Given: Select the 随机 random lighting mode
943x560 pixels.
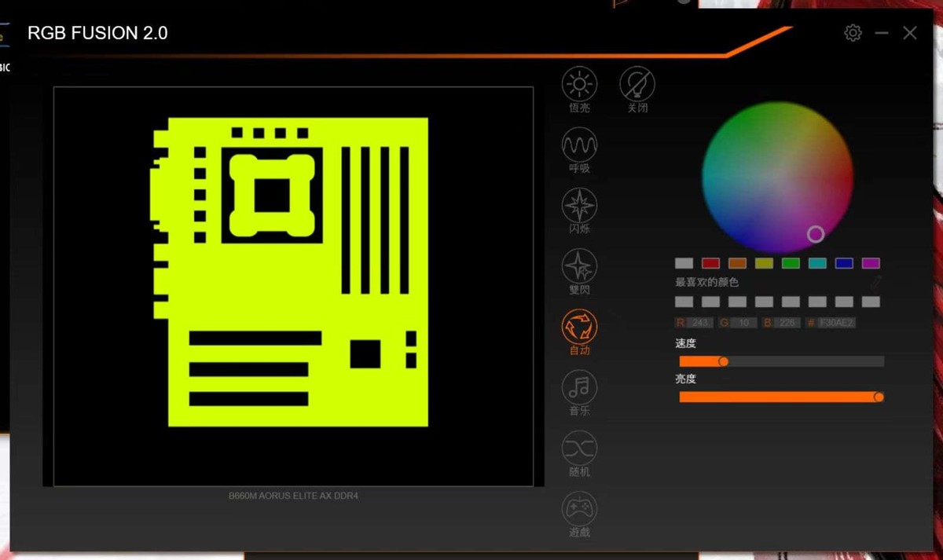Looking at the screenshot, I should click(x=579, y=448).
